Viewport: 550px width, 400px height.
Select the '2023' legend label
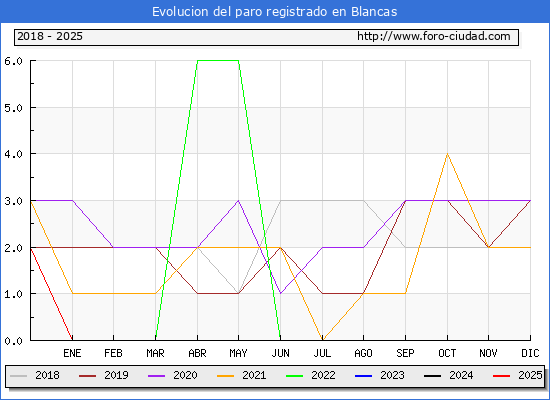click(393, 375)
